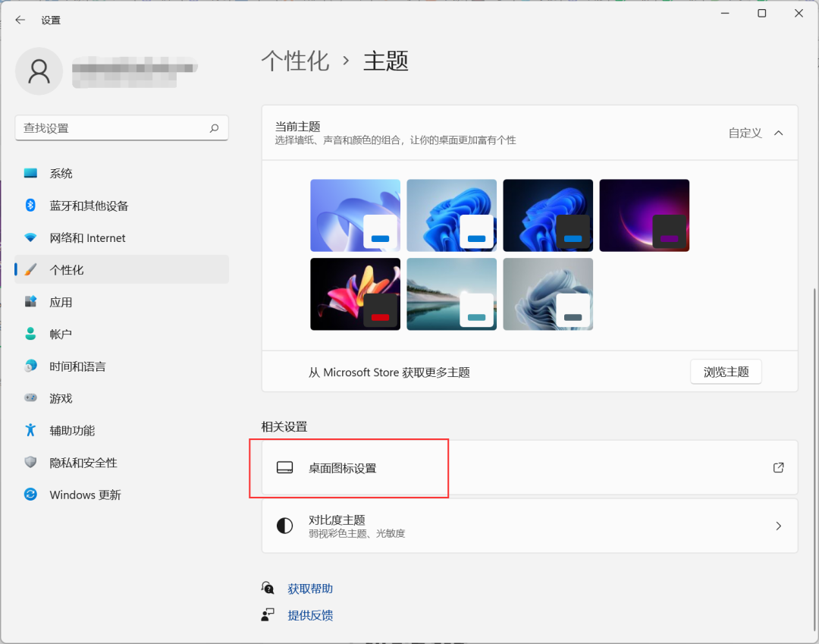Screen dimensions: 819x644
Task: Select the light blue bloom theme
Action: [452, 215]
